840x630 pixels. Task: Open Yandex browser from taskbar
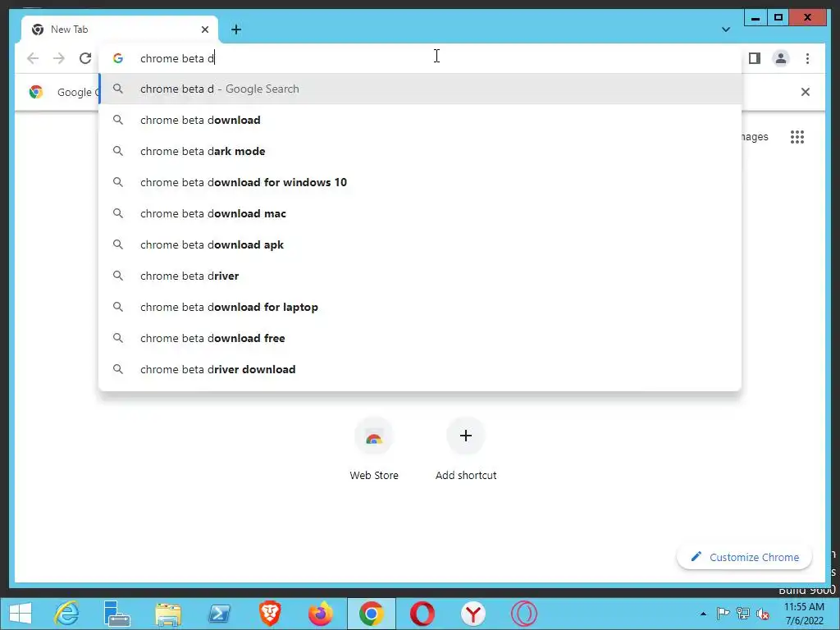pos(473,614)
